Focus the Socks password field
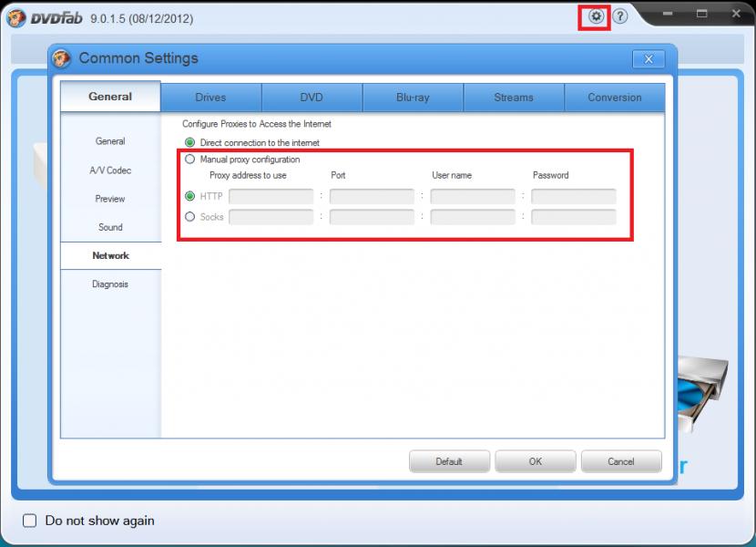The width and height of the screenshot is (756, 547). point(574,217)
